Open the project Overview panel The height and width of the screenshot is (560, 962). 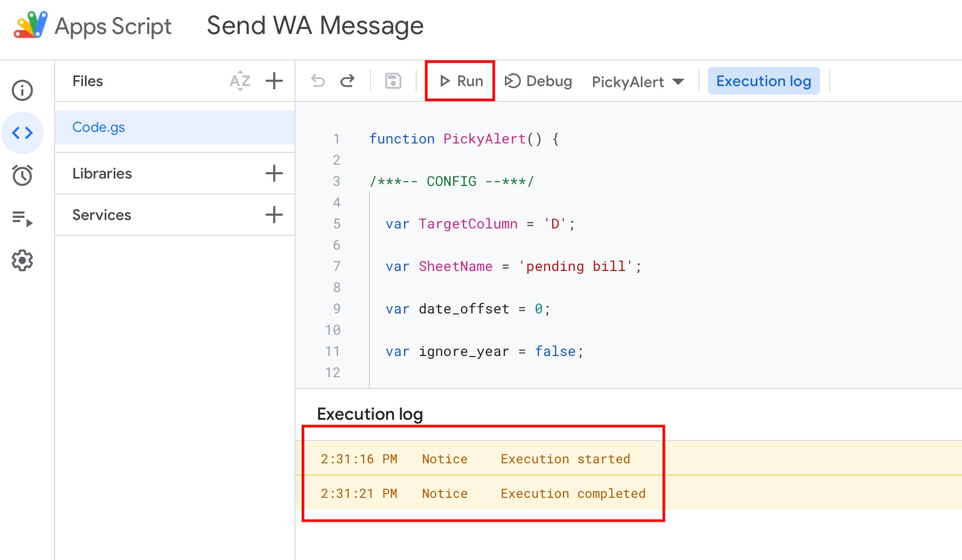pyautogui.click(x=22, y=90)
